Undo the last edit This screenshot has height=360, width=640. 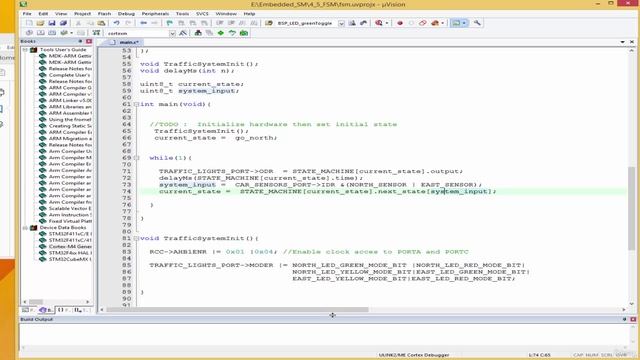click(x=117, y=23)
